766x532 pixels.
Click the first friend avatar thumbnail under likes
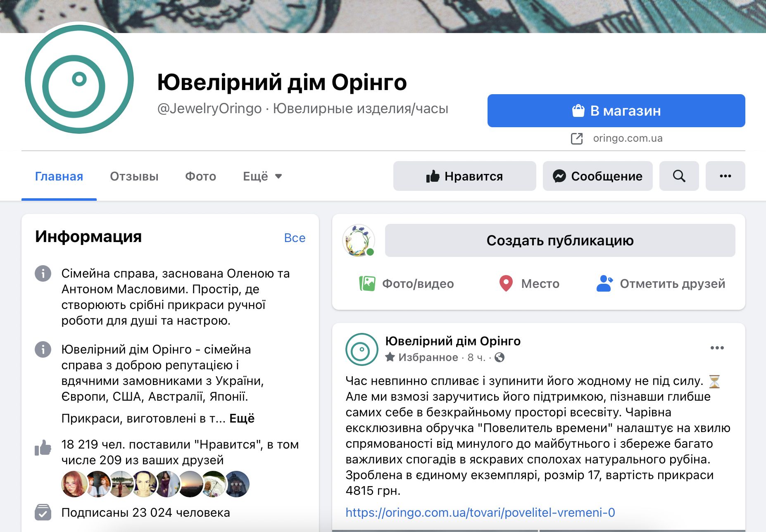click(74, 484)
